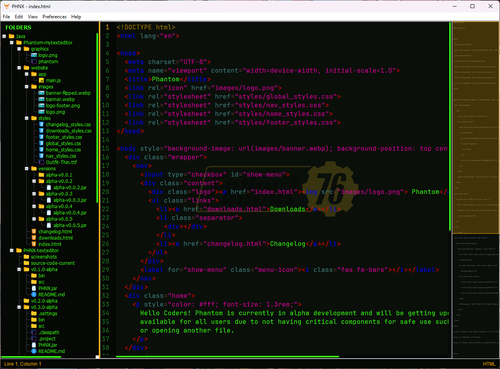500x369 pixels.
Task: Click the file icon beside alpha-v0.0.3.jar
Action: pos(49,200)
